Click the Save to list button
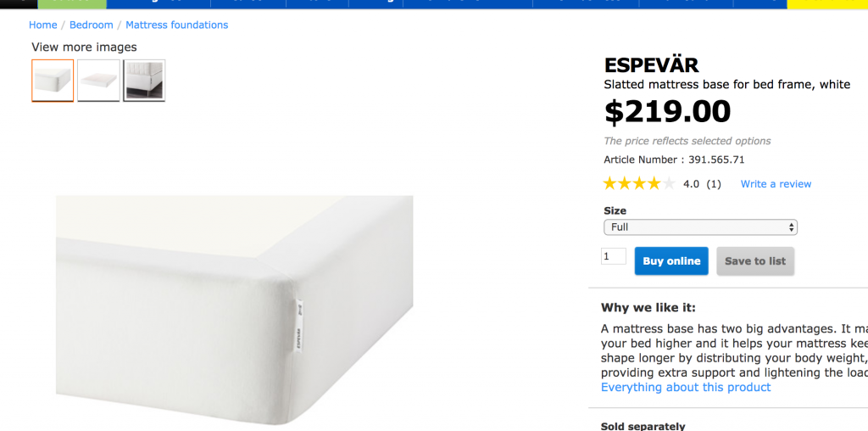868x431 pixels. click(x=754, y=261)
